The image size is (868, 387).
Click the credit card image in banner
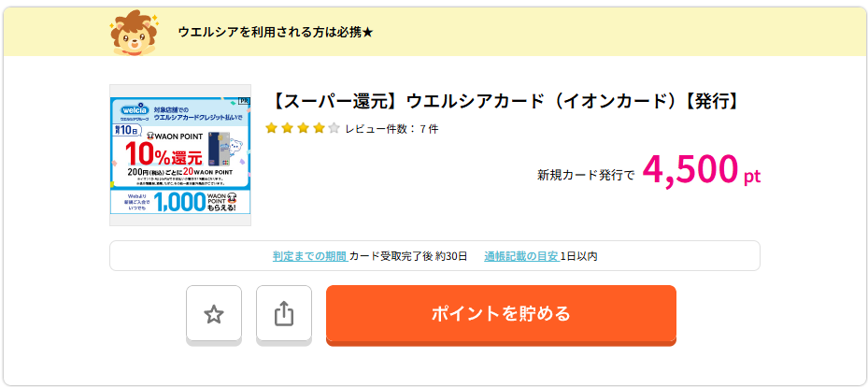(218, 150)
